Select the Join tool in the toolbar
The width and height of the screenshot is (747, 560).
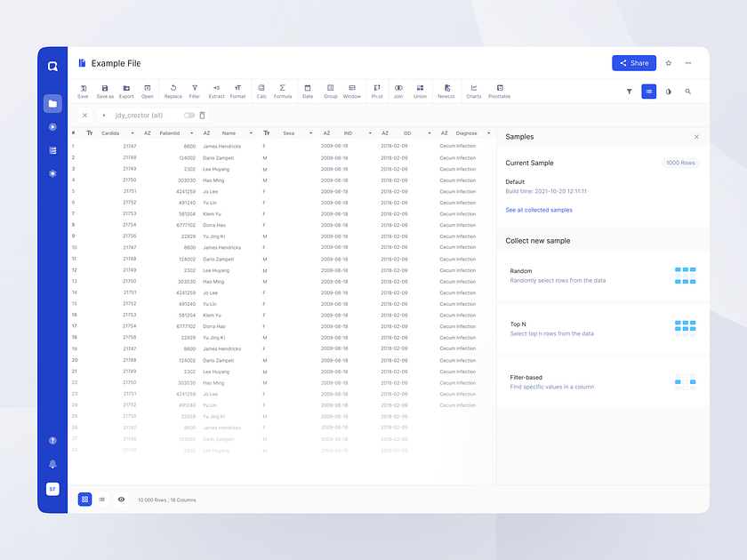click(x=399, y=89)
